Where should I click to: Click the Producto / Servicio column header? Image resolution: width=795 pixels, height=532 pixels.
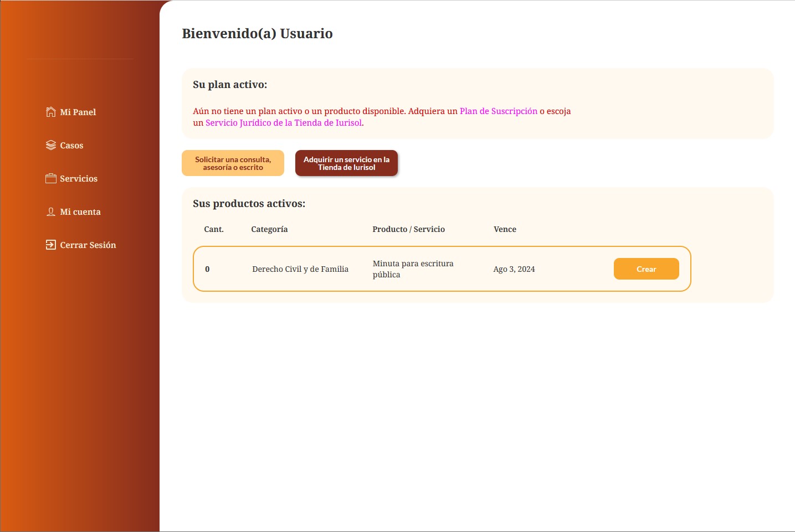pos(408,229)
